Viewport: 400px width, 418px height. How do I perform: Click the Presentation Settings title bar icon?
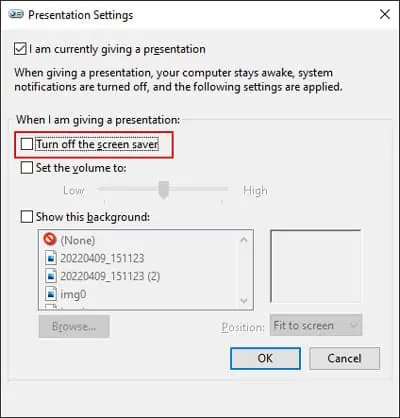point(16,14)
